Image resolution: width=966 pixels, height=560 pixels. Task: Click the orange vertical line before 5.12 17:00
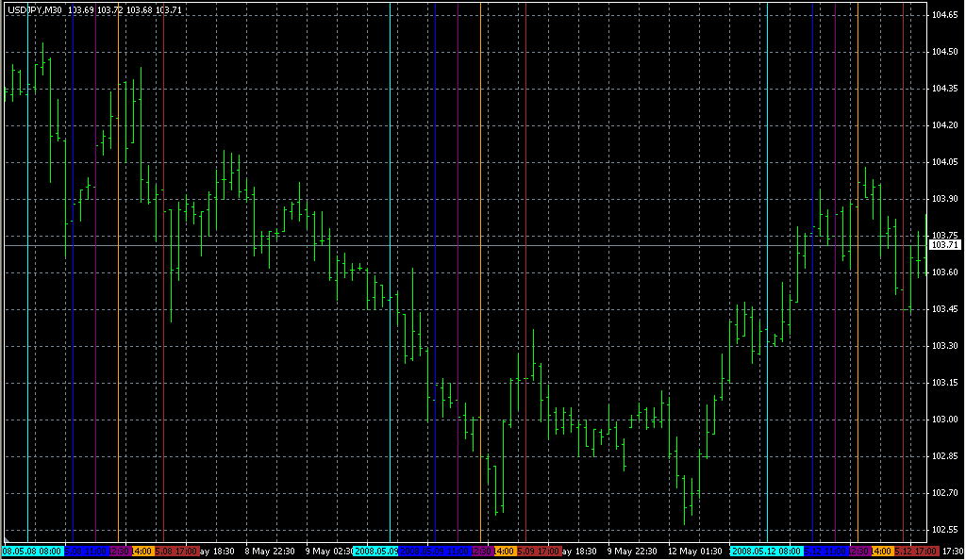(x=858, y=273)
